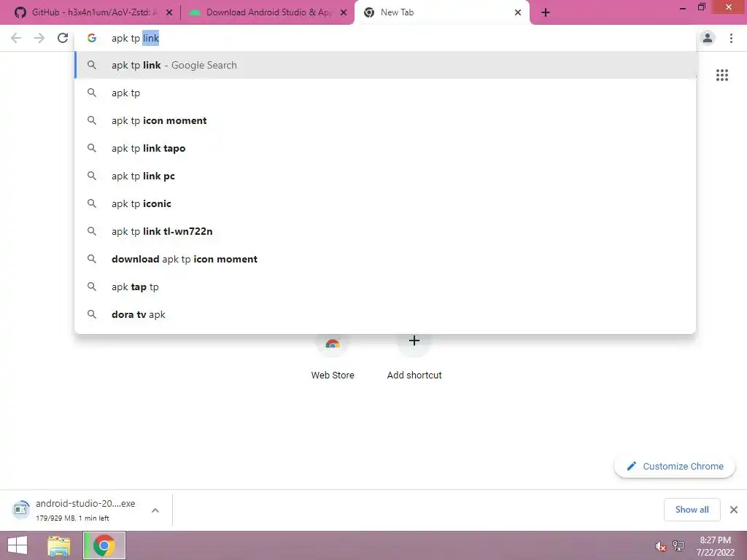Open a new tab with the plus button
This screenshot has width=747, height=560.
coord(546,12)
